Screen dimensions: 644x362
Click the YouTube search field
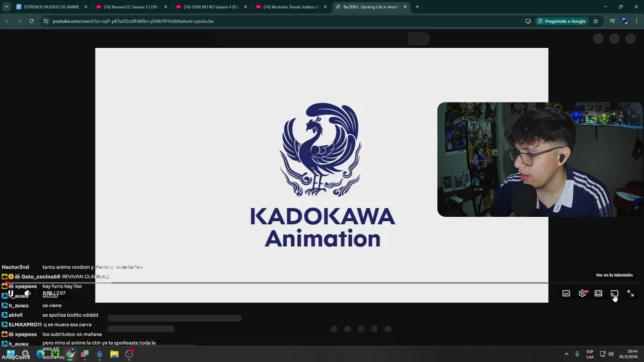[312, 39]
